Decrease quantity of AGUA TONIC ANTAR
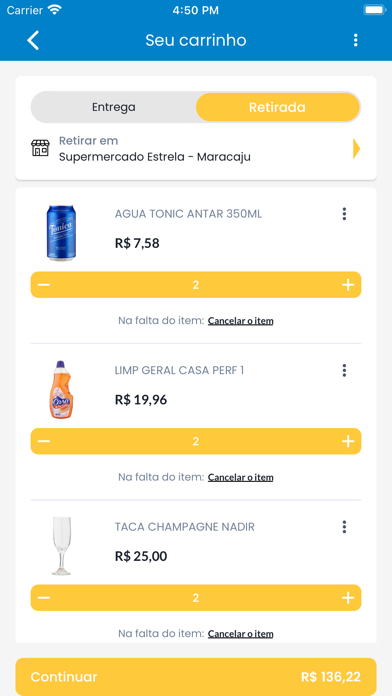This screenshot has width=392, height=696. (44, 285)
